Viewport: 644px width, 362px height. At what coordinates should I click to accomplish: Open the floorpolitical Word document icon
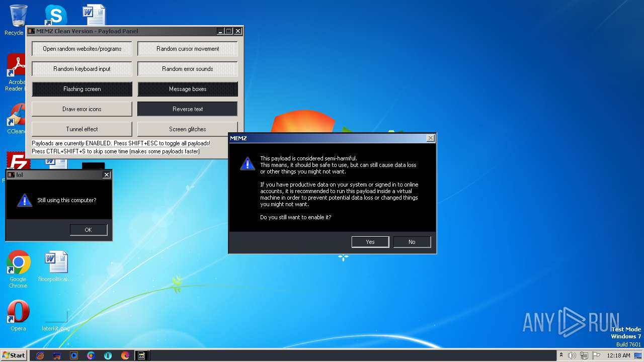(x=55, y=266)
